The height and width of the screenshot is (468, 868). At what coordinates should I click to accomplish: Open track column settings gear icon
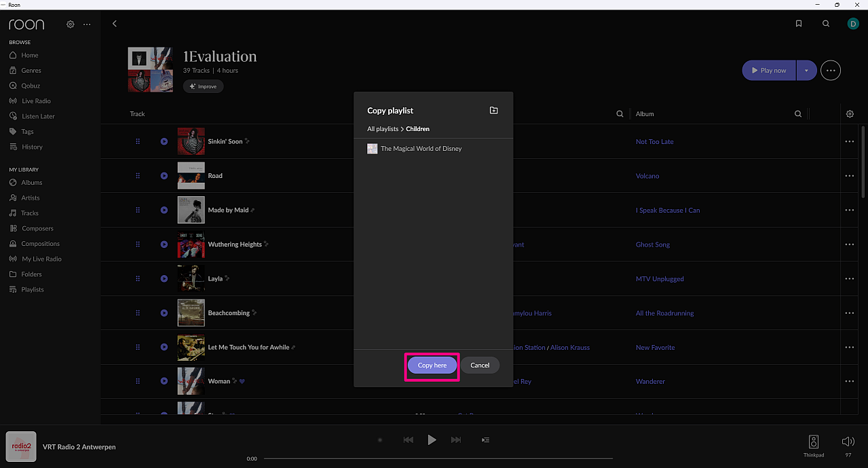850,114
